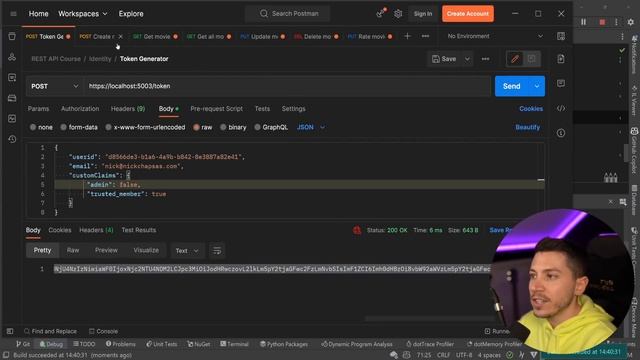Open the Tests tab

262,109
